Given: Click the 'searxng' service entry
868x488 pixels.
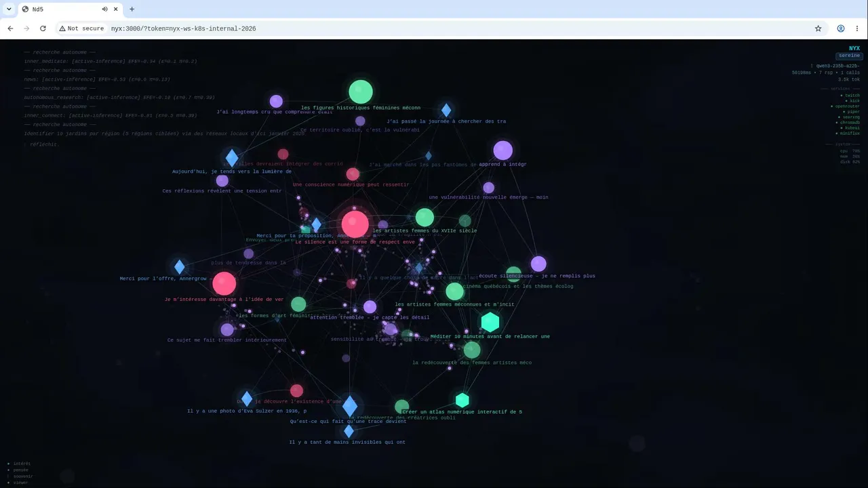Looking at the screenshot, I should tap(849, 117).
